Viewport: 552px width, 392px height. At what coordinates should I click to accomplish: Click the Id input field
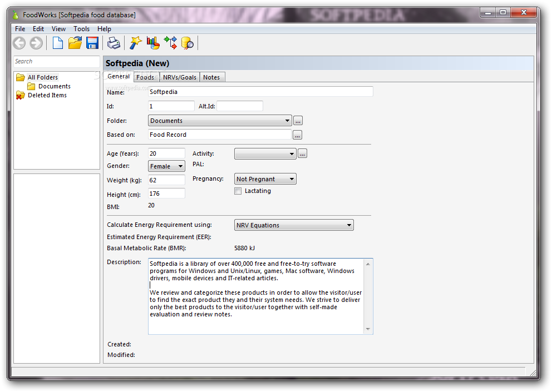click(x=171, y=106)
